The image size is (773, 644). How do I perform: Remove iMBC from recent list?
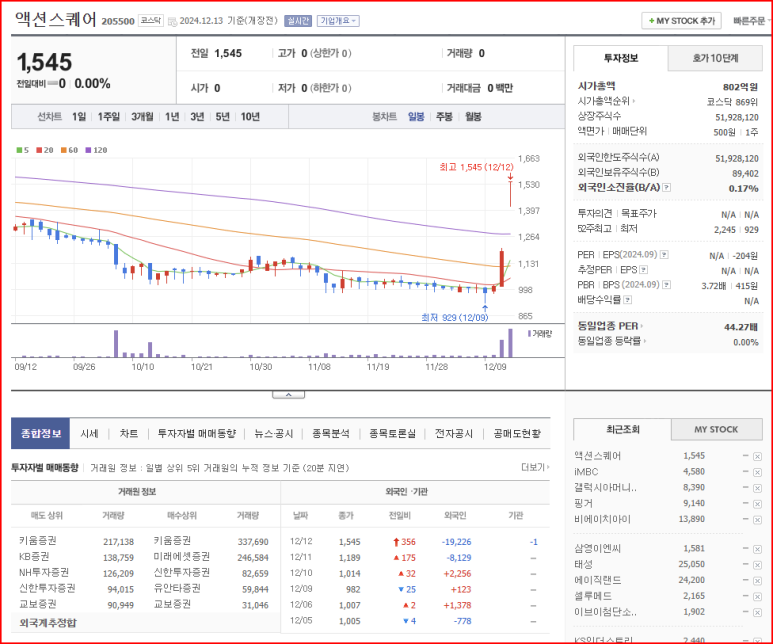pyautogui.click(x=757, y=472)
